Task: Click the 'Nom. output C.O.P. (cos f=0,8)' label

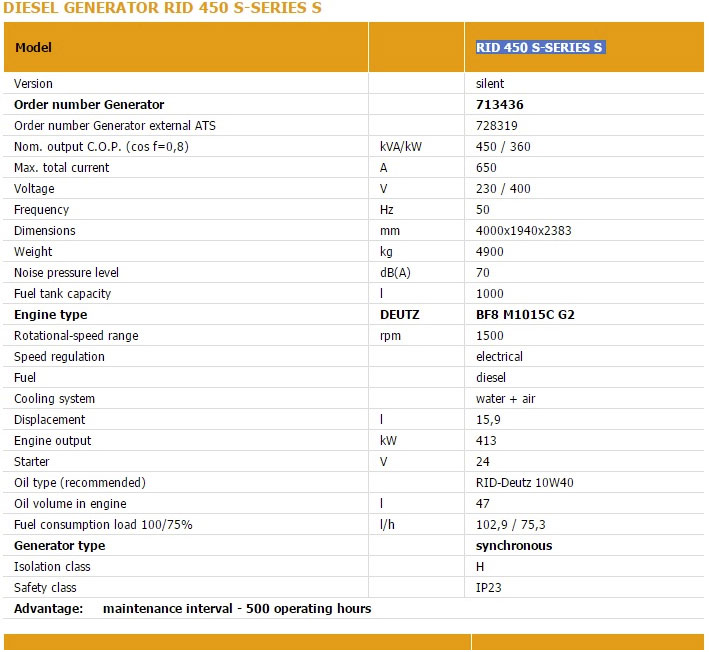Action: point(101,146)
